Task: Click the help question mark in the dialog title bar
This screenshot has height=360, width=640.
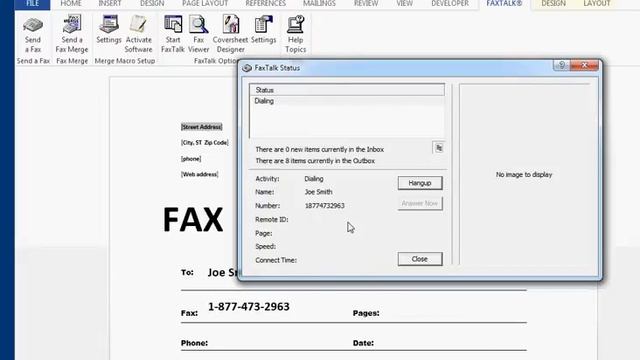Action: click(562, 65)
